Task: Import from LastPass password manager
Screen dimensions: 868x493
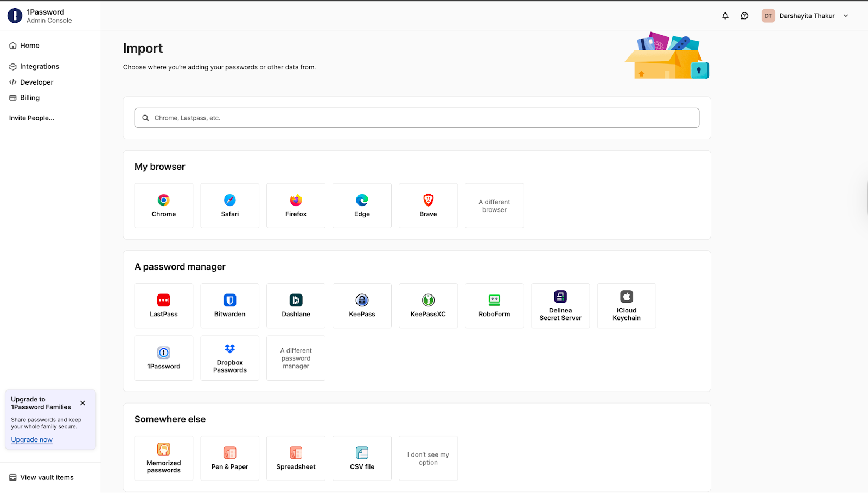Action: (x=164, y=306)
